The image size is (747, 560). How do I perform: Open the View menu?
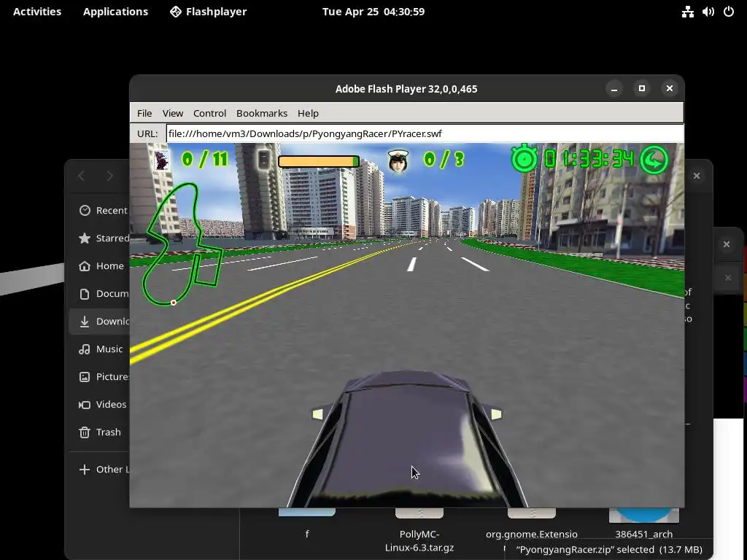pyautogui.click(x=172, y=113)
